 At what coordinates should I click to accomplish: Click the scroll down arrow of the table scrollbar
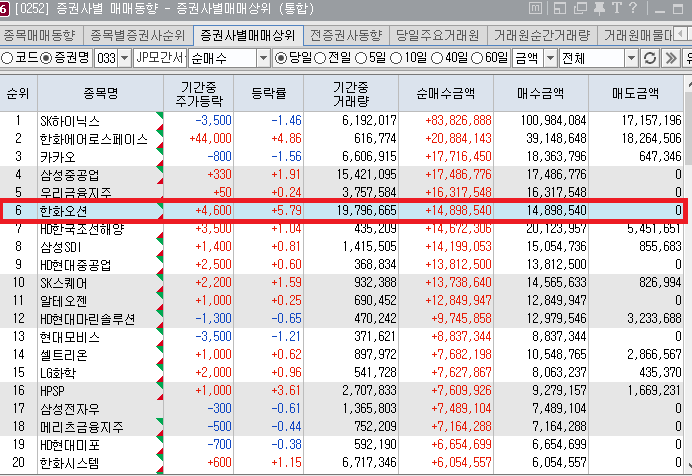688,465
